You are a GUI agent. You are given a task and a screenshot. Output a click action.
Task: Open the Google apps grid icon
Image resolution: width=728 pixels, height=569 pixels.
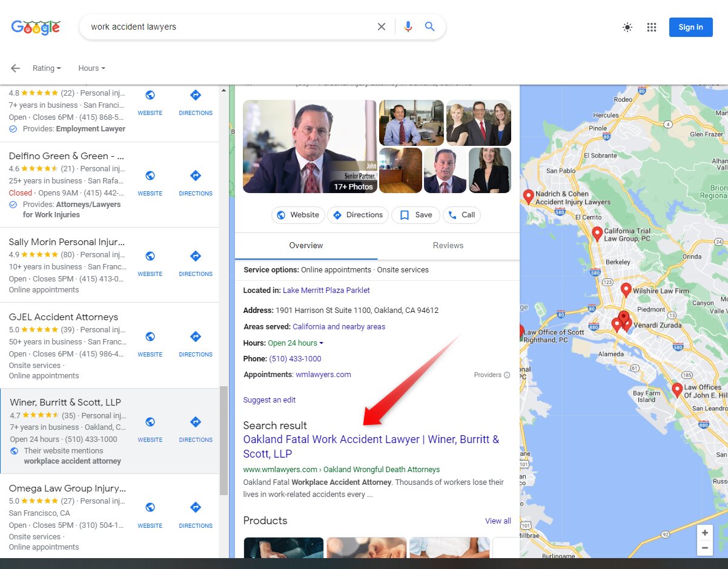pos(652,27)
